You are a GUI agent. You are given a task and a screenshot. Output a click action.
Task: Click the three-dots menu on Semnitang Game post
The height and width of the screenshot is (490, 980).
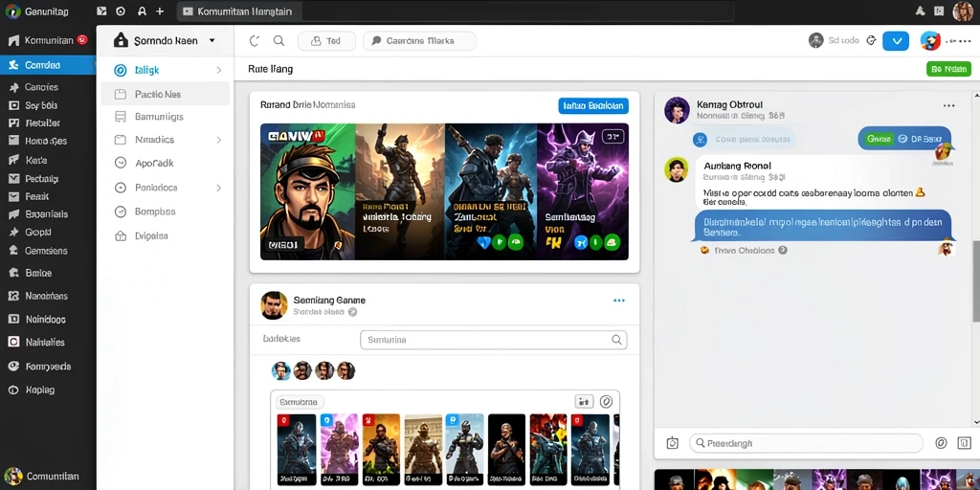[x=619, y=301]
